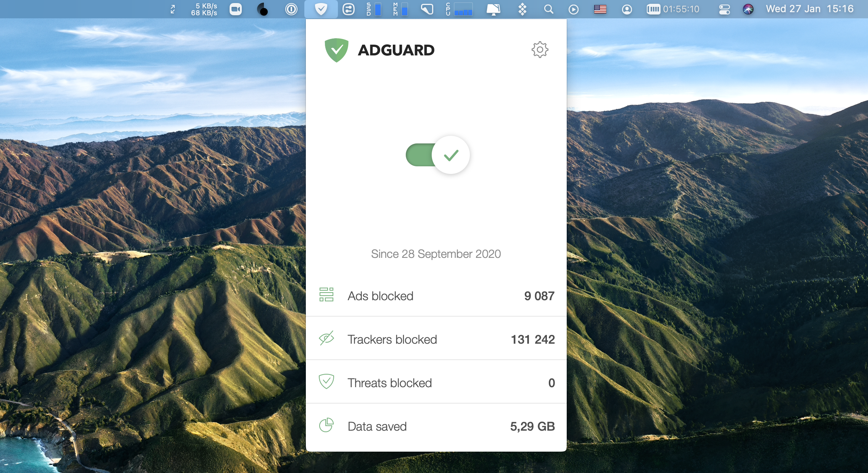
Task: Click the trackers blocked radar icon
Action: 326,339
